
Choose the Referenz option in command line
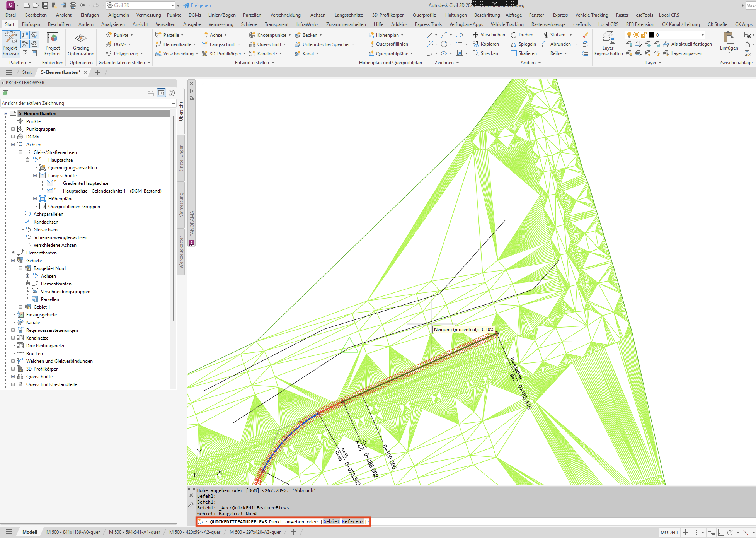352,522
